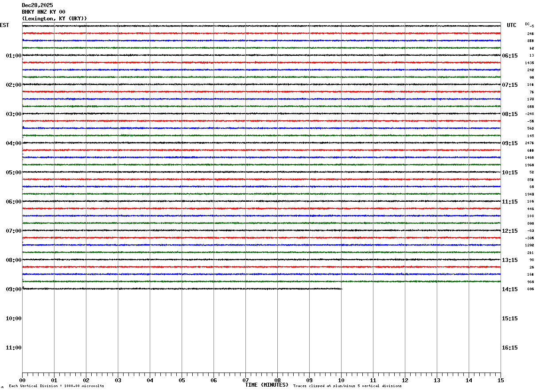Image resolution: width=536 pixels, height=392 pixels.
Task: Click the 12:15 UTC time label
Action: (510, 231)
